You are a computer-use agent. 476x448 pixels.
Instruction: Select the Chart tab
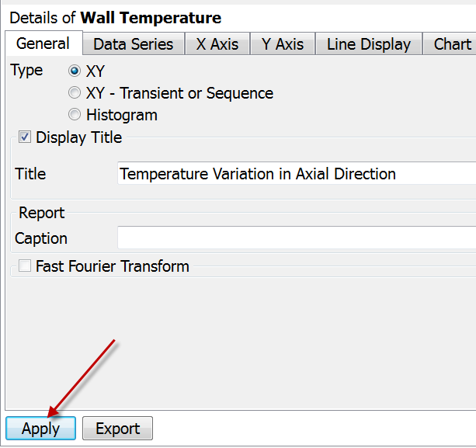click(x=450, y=44)
